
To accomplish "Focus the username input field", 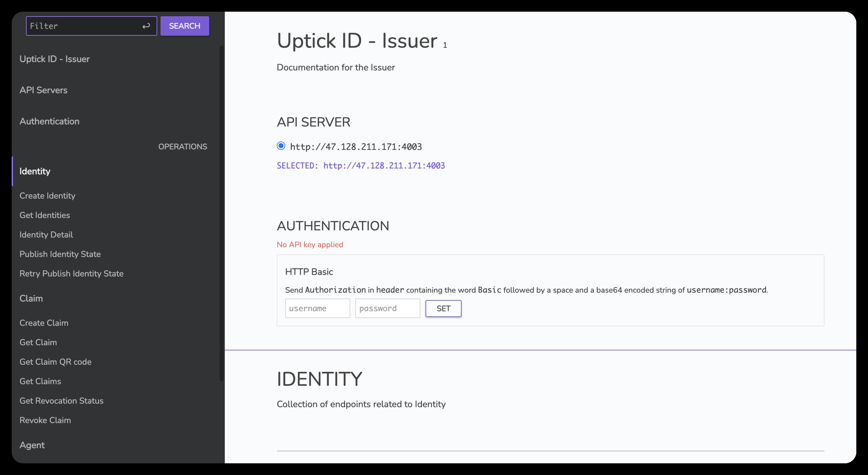I will [317, 308].
